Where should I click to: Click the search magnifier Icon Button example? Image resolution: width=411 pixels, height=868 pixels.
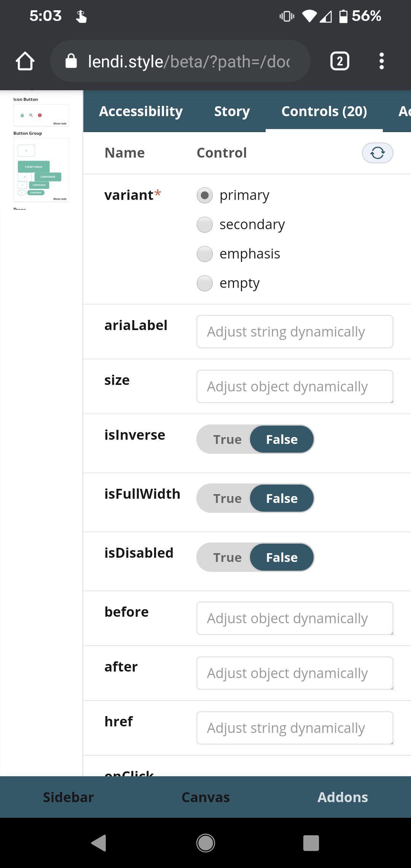pyautogui.click(x=31, y=115)
